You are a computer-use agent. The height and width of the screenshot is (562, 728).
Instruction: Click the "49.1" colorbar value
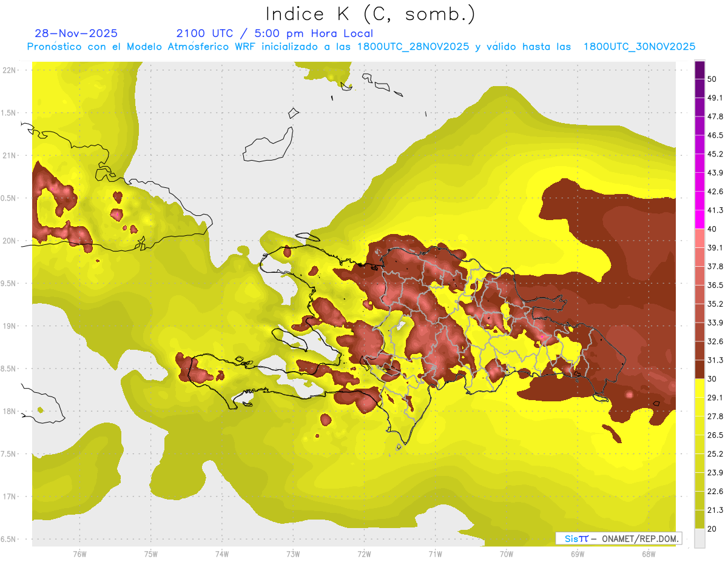(x=715, y=98)
